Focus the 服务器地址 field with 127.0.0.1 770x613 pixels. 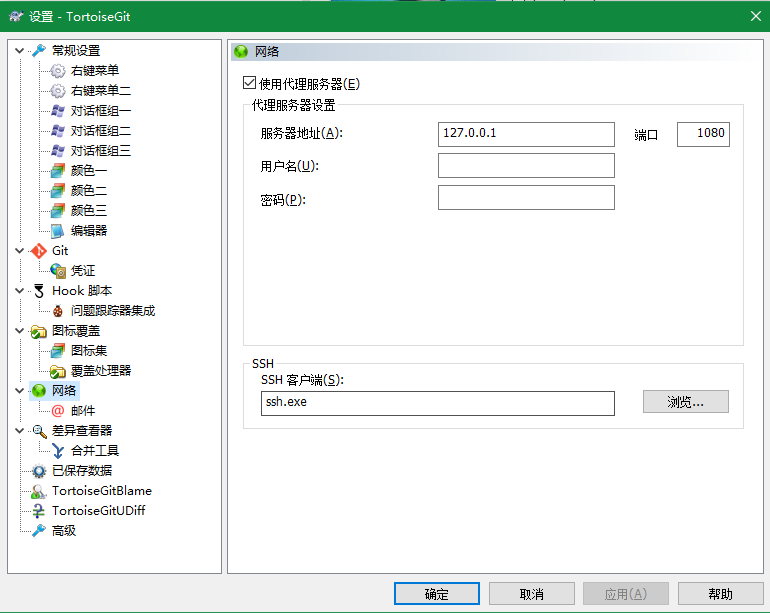526,134
